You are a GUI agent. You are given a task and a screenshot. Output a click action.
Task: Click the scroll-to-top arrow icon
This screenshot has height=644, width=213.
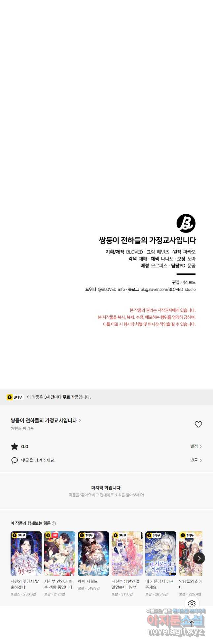[192, 623]
